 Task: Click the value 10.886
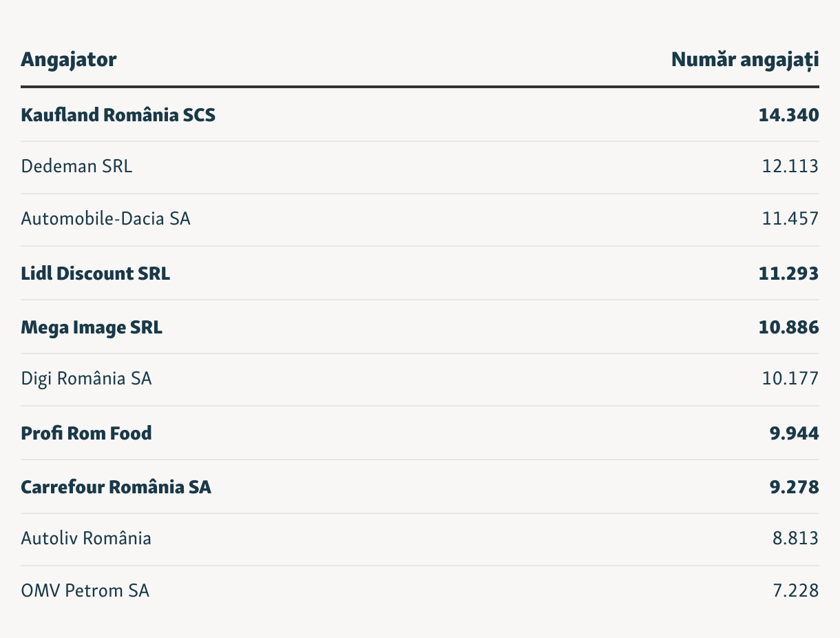(789, 327)
